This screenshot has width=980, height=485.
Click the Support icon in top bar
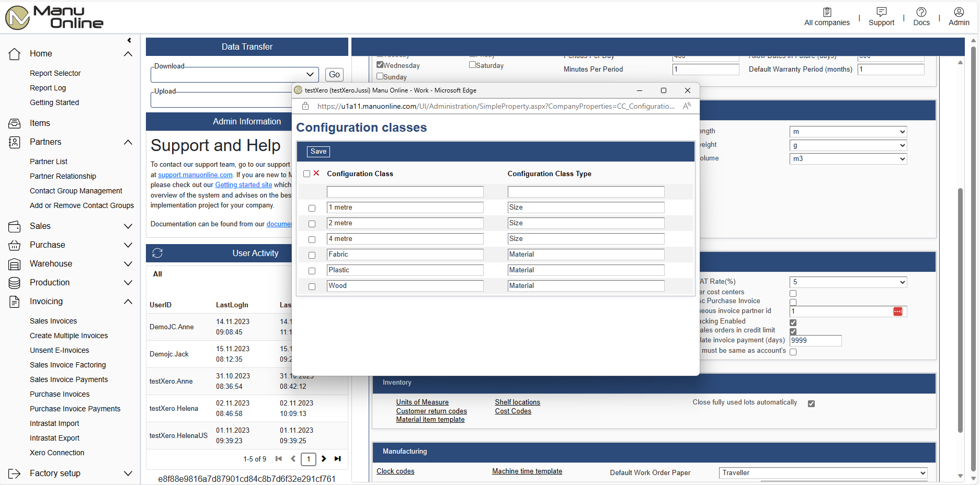tap(881, 12)
